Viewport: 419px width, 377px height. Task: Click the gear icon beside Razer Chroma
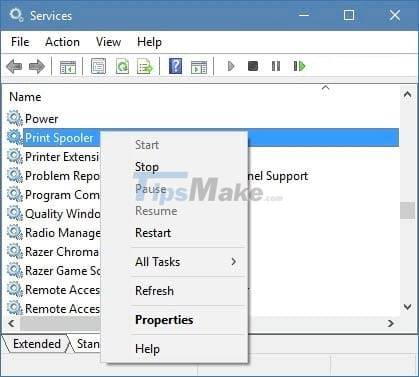[x=15, y=251]
